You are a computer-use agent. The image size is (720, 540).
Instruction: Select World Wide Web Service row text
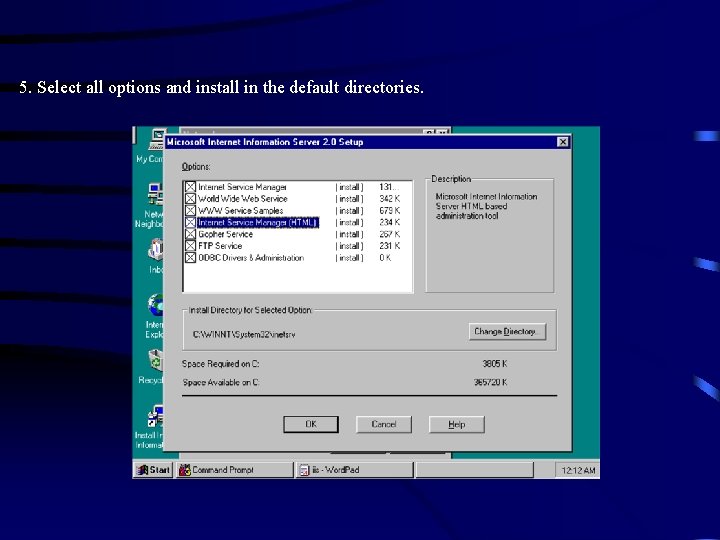tap(243, 199)
